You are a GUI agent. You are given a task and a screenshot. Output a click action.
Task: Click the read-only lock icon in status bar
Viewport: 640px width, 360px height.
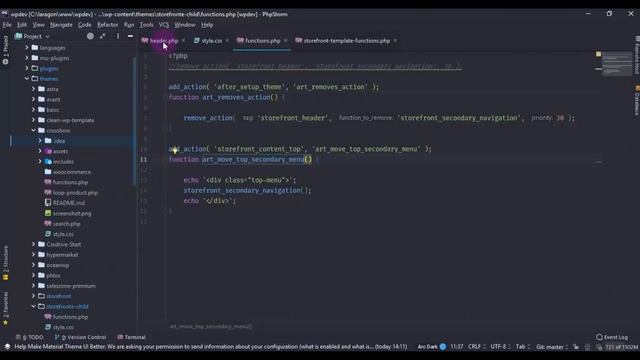point(576,347)
